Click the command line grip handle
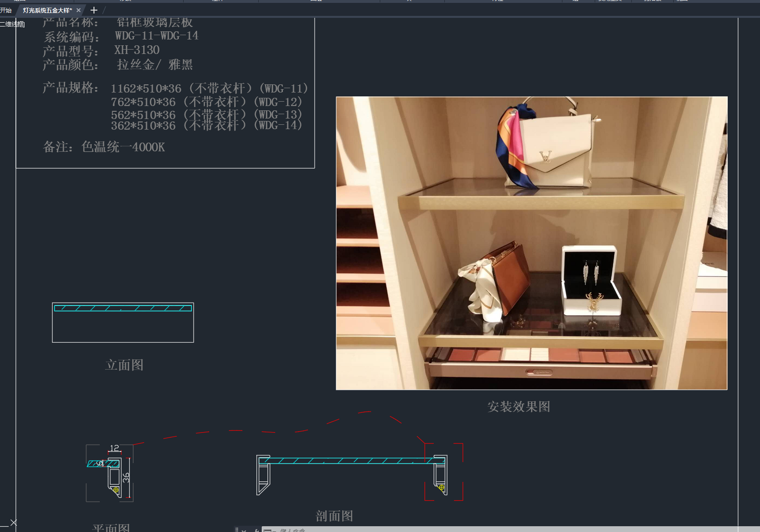 [237, 530]
